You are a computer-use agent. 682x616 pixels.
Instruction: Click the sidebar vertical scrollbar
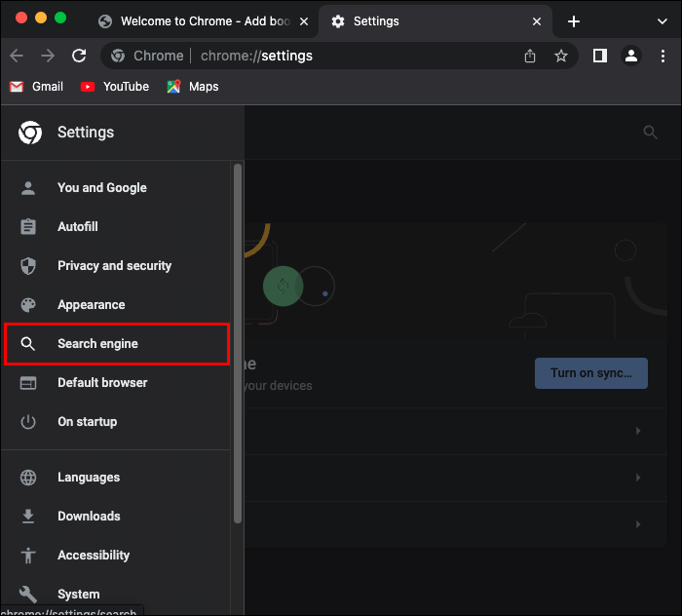237,341
